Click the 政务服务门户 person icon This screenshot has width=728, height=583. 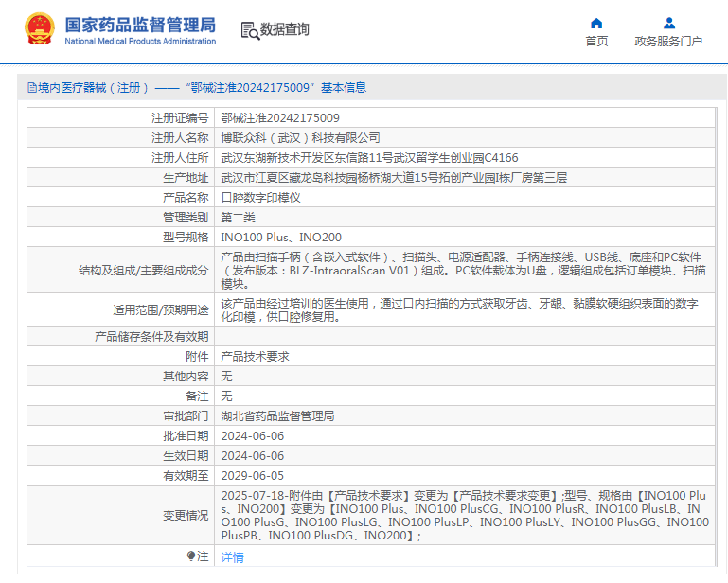point(669,24)
